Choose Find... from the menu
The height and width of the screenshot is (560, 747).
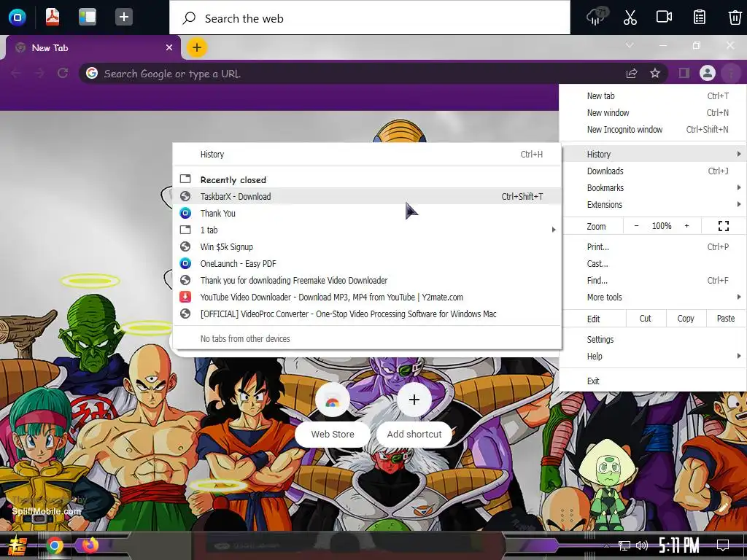coord(653,280)
